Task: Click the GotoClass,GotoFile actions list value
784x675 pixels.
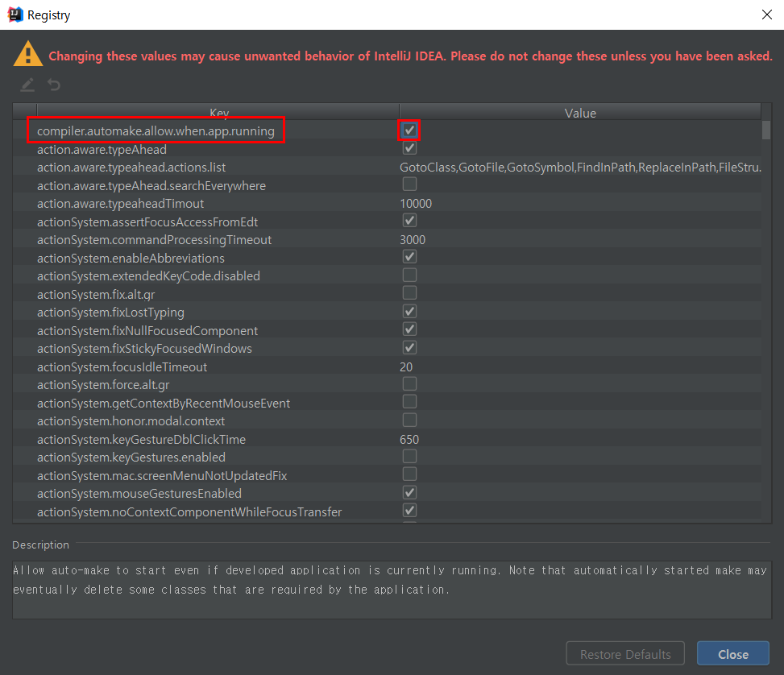Action: pyautogui.click(x=580, y=168)
